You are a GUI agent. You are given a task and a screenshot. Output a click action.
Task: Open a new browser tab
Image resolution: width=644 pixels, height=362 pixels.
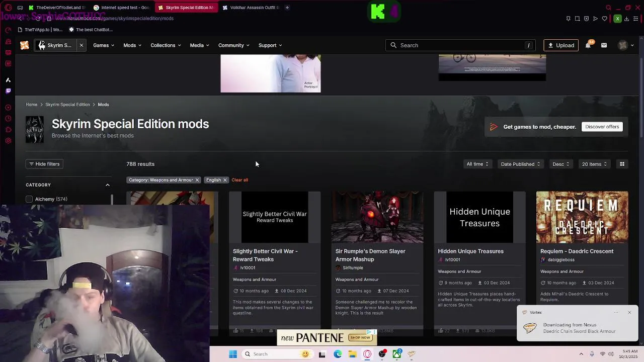287,8
